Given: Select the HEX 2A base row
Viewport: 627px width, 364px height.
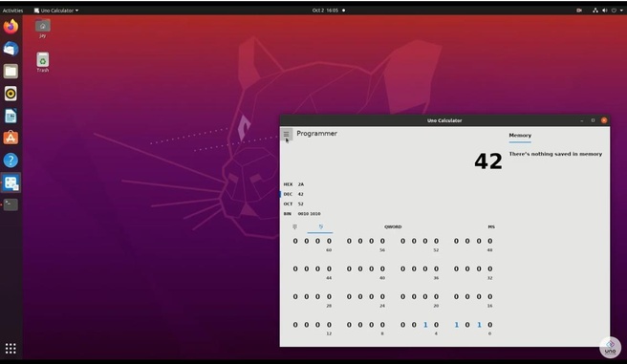Looking at the screenshot, I should (392, 184).
